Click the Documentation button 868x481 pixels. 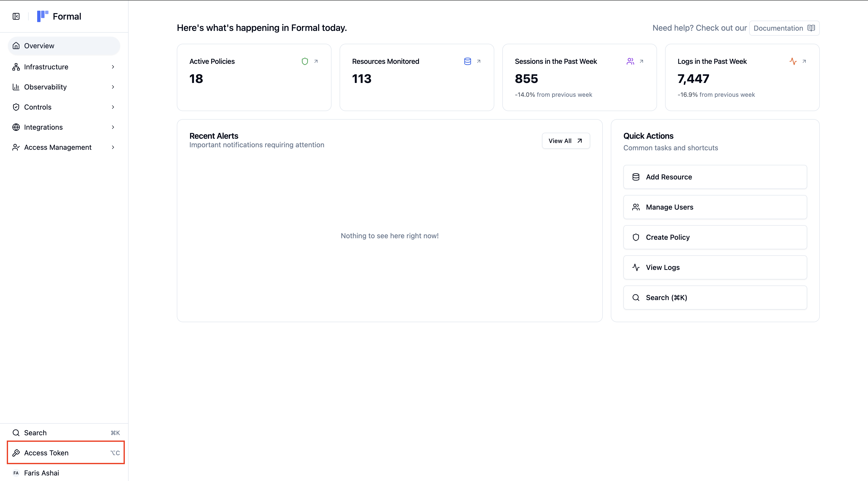784,28
